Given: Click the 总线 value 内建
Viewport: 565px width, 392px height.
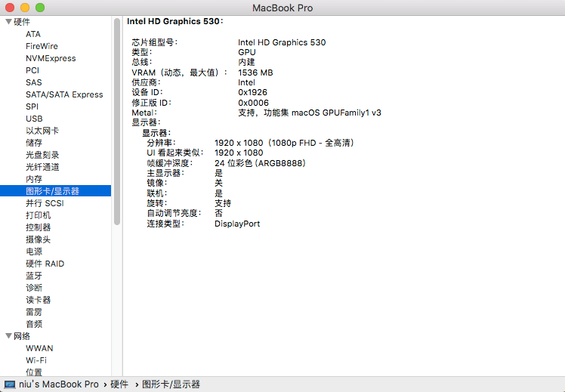Looking at the screenshot, I should pos(246,63).
